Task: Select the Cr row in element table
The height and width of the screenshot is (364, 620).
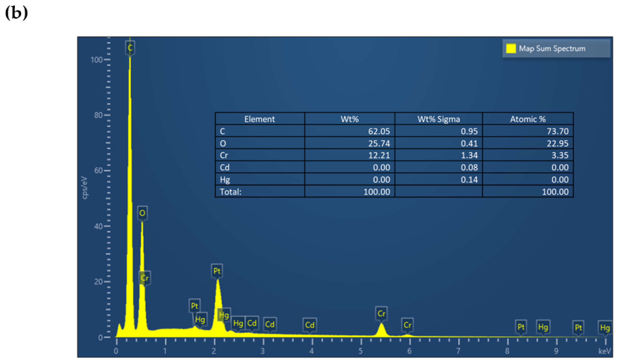Action: point(224,155)
